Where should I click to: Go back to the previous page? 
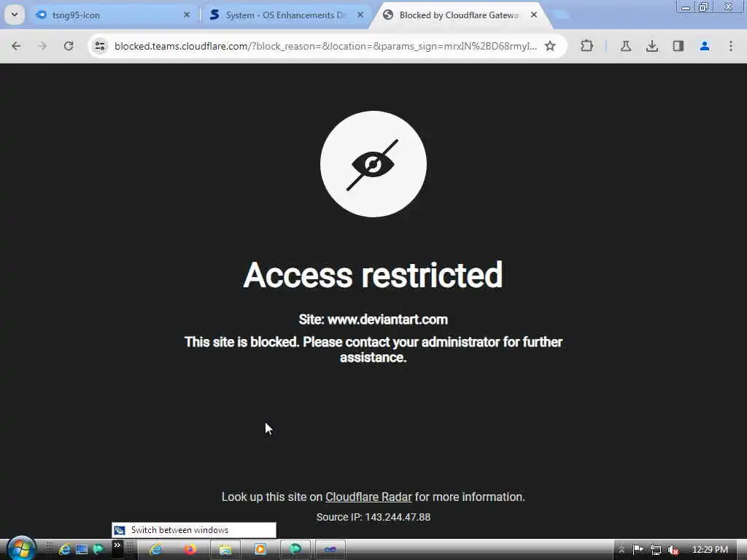pyautogui.click(x=16, y=46)
